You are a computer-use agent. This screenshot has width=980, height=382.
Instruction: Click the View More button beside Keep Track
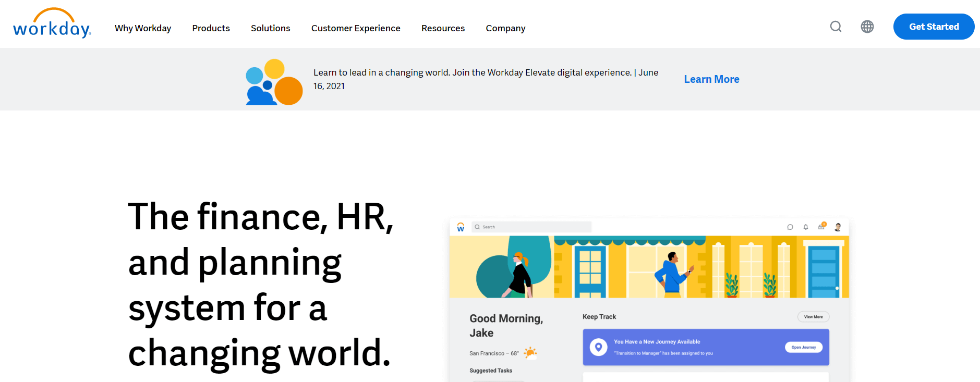coord(813,317)
